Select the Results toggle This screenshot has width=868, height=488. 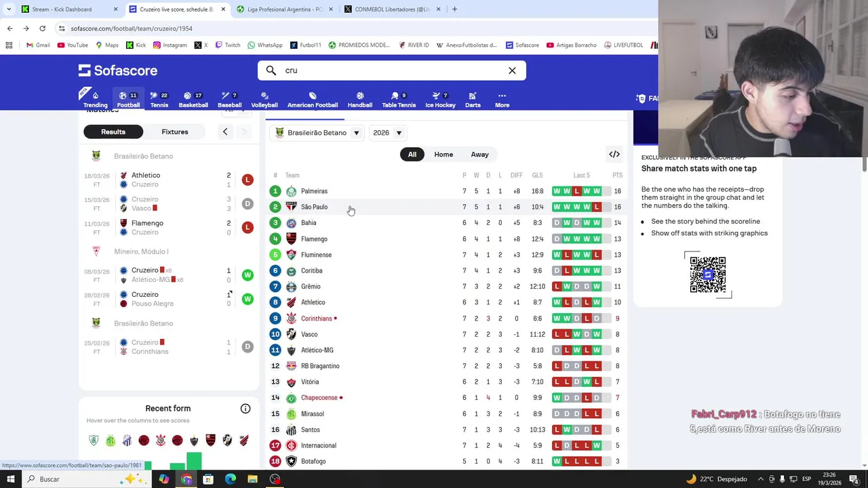(x=113, y=132)
